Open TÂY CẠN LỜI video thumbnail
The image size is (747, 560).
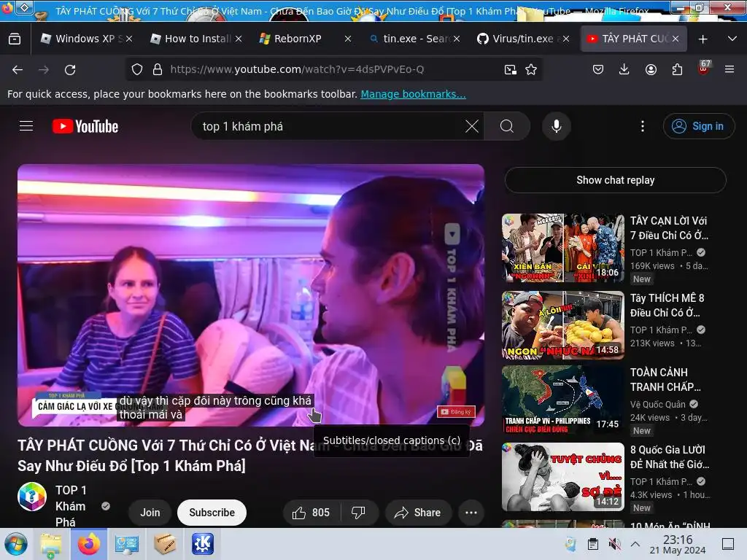(562, 248)
